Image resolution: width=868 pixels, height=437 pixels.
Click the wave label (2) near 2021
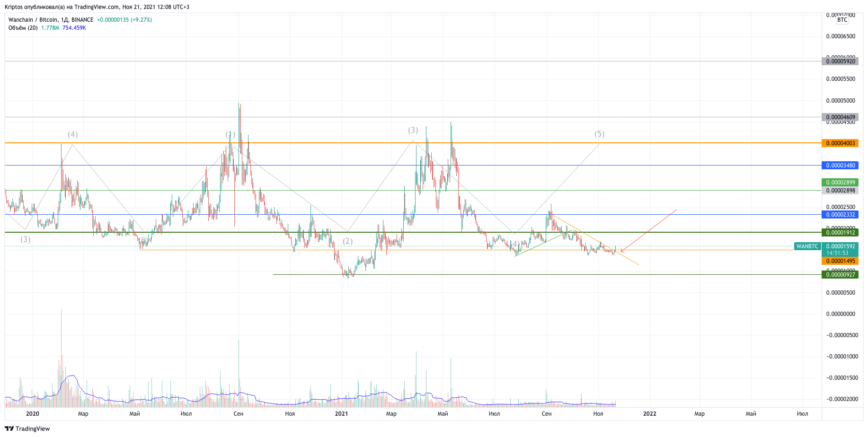point(348,241)
